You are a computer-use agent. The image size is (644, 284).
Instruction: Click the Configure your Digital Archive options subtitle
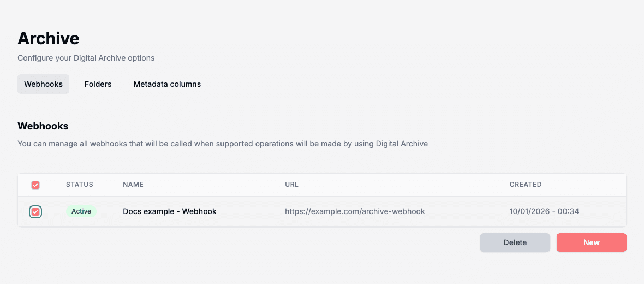(x=86, y=58)
